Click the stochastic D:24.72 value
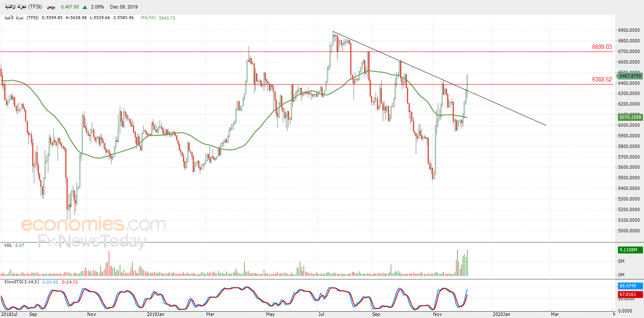This screenshot has width=644, height=318. pos(70,282)
